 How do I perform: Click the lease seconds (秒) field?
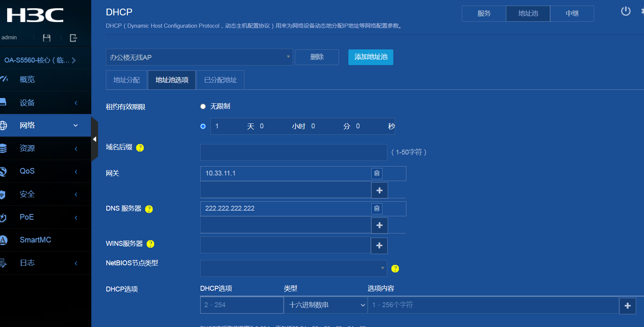pyautogui.click(x=370, y=126)
